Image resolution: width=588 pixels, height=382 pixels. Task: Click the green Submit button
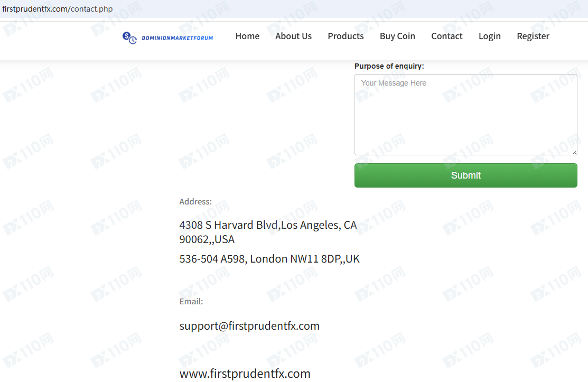coord(466,175)
